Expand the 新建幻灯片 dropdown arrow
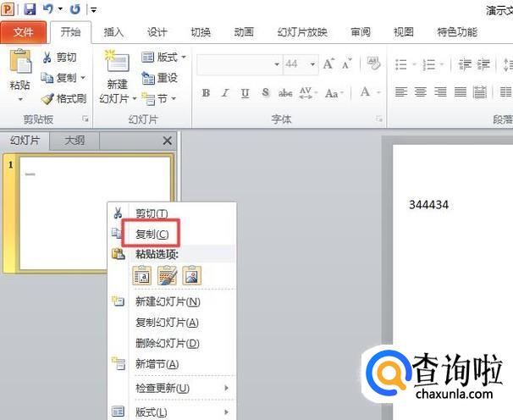Viewport: 513px width, 420px height. click(x=134, y=98)
